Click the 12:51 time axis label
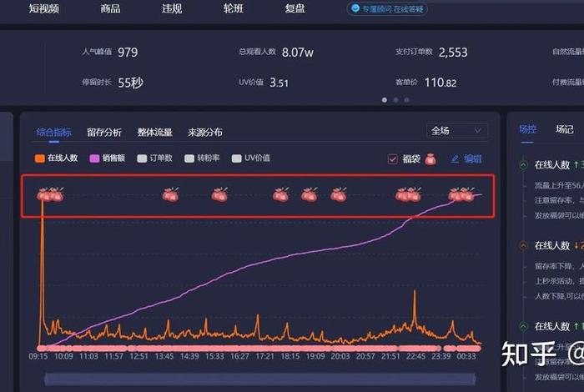The width and height of the screenshot is (584, 392). pos(139,356)
